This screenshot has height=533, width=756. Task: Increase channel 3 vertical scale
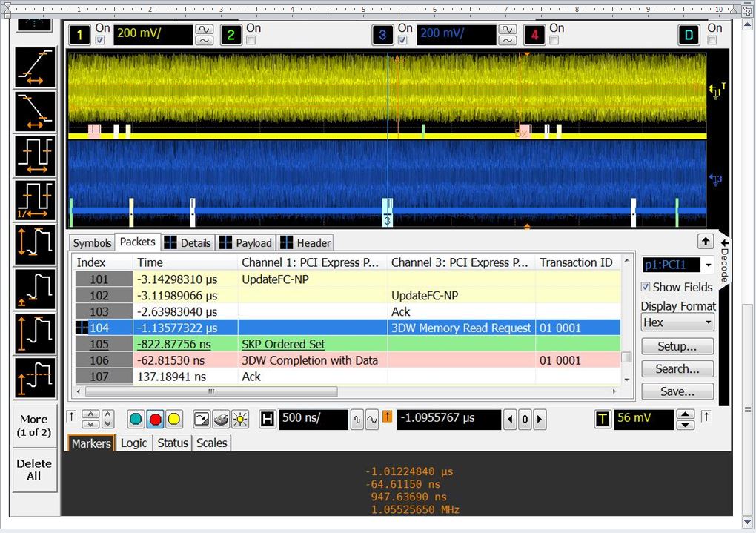coord(508,30)
